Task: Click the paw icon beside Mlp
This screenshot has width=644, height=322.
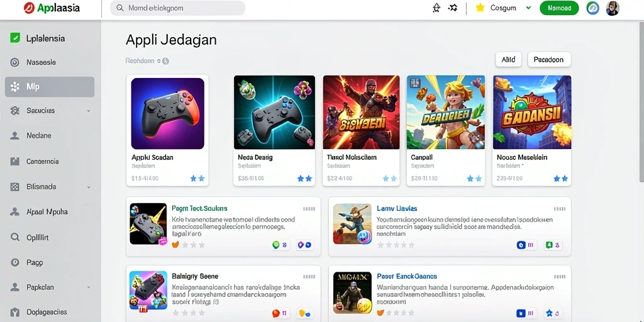Action: [15, 87]
